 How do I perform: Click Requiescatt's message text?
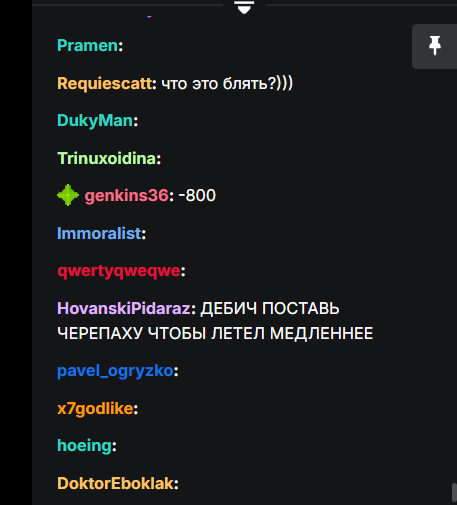click(227, 83)
